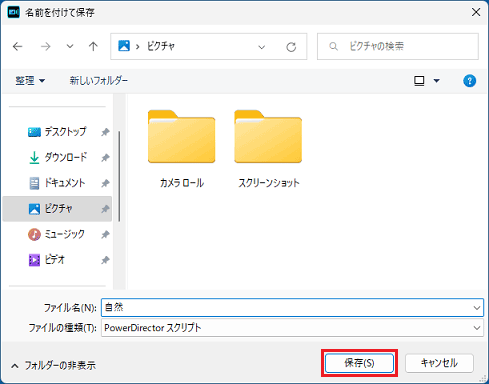Close the 名前を付けて保存 dialog
Viewport: 489px width, 384px height.
[476, 12]
